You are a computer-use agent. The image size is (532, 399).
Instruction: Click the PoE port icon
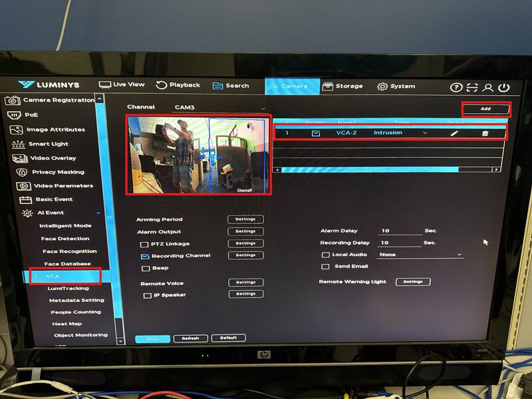[x=14, y=115]
